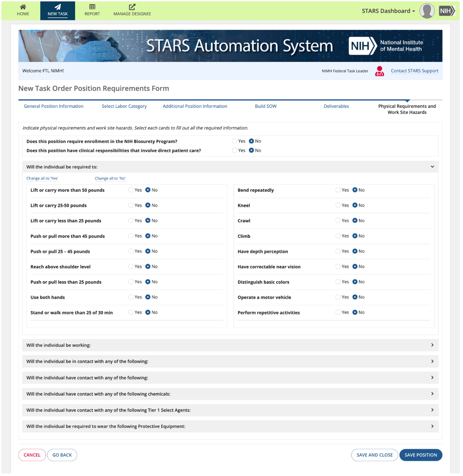Select Yes for Crawl

tap(338, 221)
